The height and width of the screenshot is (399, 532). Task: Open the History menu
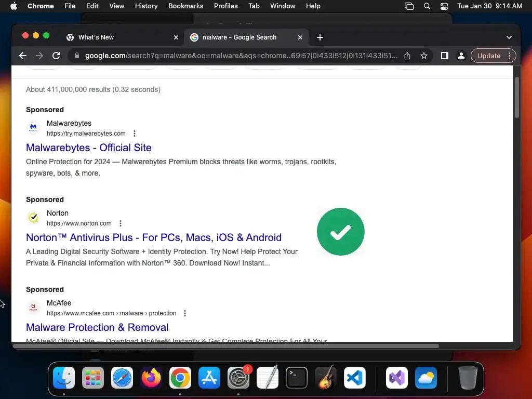click(146, 6)
